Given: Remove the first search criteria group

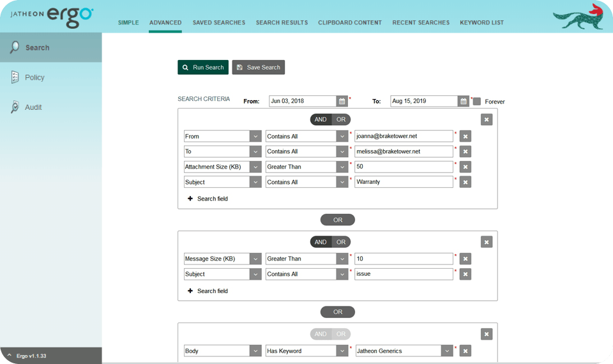Looking at the screenshot, I should tap(487, 119).
